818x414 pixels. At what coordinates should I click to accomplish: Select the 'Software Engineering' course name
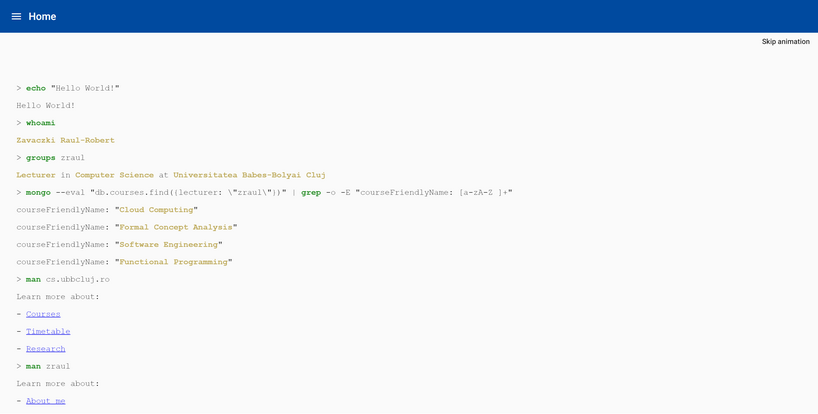coord(169,245)
